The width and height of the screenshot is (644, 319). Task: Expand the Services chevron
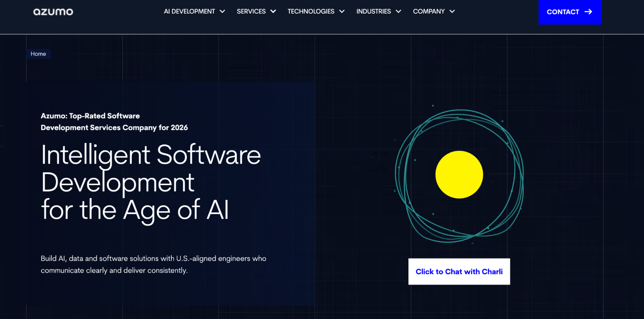273,11
